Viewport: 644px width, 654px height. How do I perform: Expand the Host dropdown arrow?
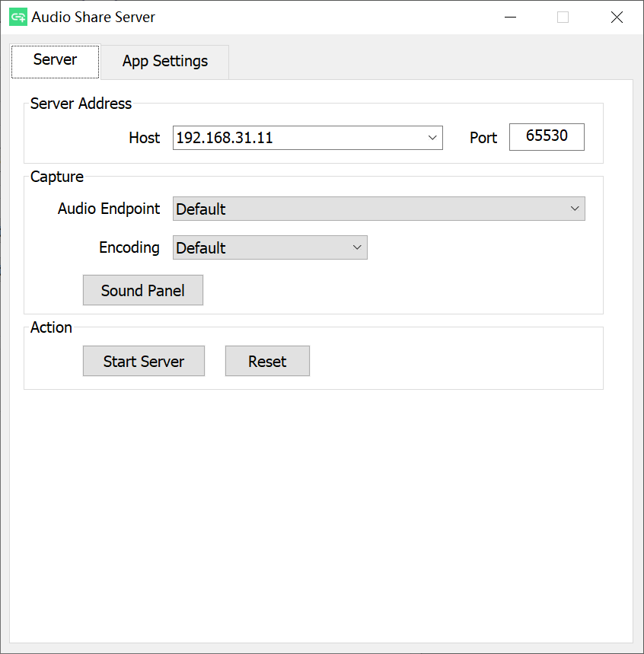coord(432,138)
